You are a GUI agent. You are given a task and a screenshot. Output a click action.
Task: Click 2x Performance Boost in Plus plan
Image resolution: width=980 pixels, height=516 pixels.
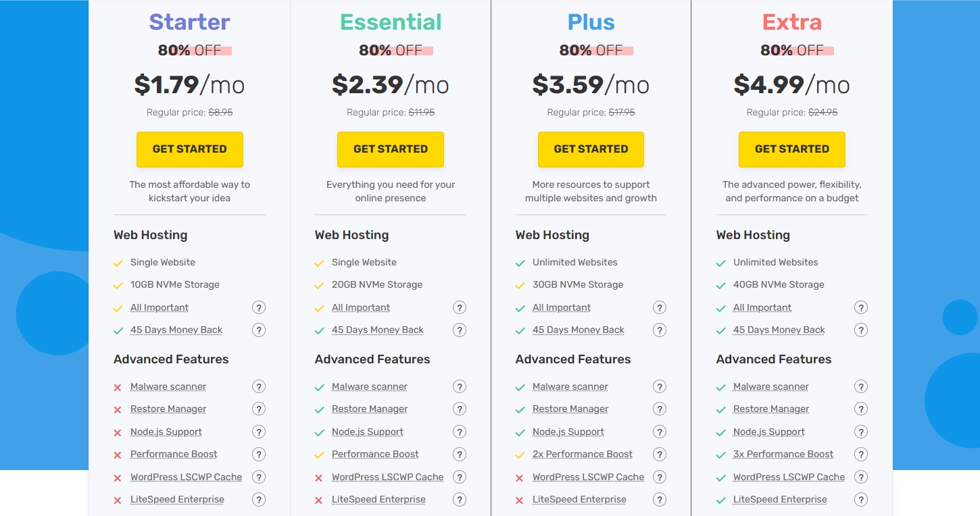582,455
